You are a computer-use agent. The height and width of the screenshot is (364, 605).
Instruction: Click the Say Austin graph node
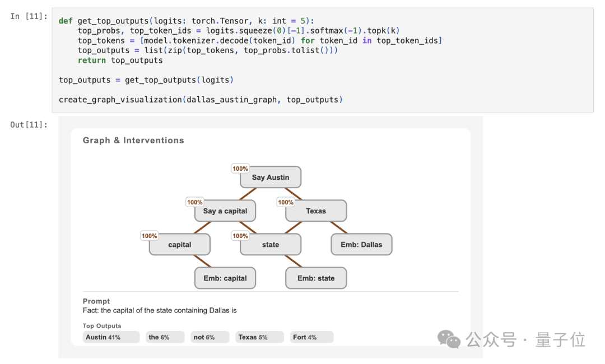coord(271,178)
